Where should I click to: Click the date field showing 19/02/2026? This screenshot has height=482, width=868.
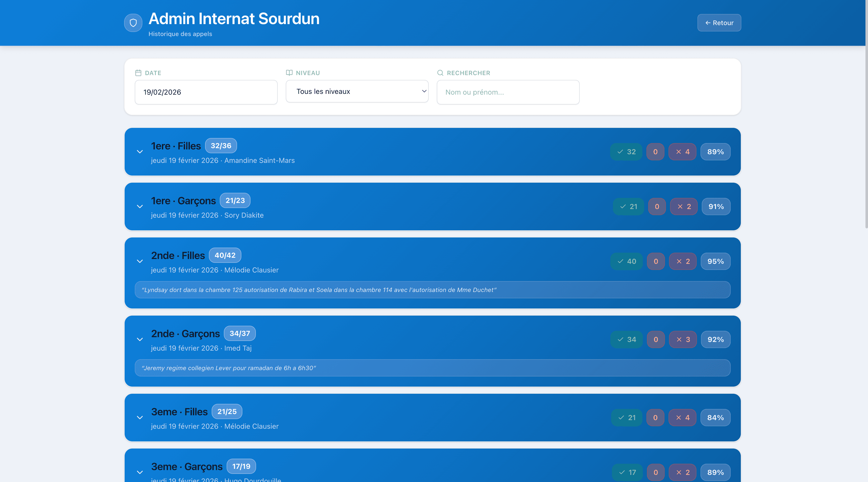click(206, 92)
